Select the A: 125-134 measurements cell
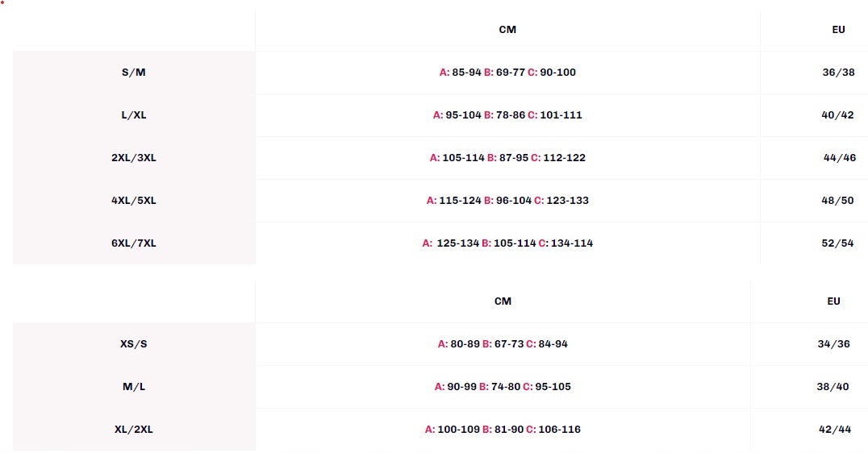Image resolution: width=868 pixels, height=453 pixels. (507, 243)
